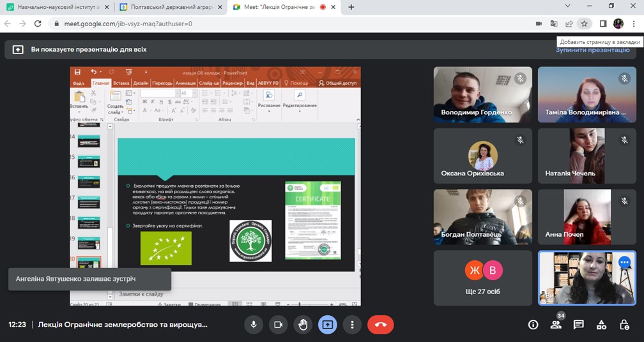Save the presentation in PowerPoint

point(77,72)
